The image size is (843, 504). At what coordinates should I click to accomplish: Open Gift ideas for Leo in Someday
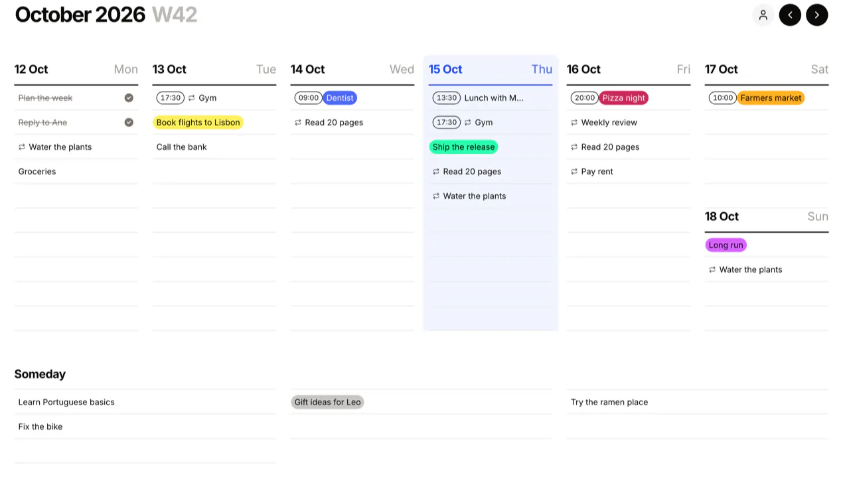point(327,403)
